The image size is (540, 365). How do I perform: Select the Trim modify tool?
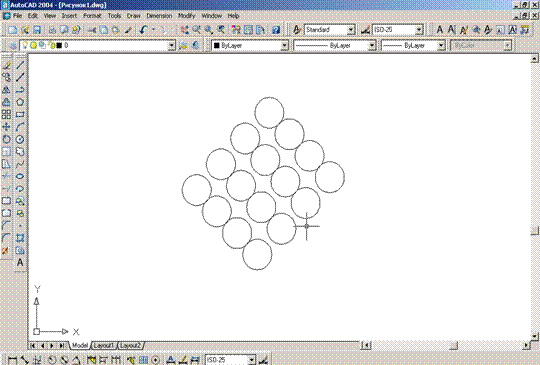click(6, 176)
